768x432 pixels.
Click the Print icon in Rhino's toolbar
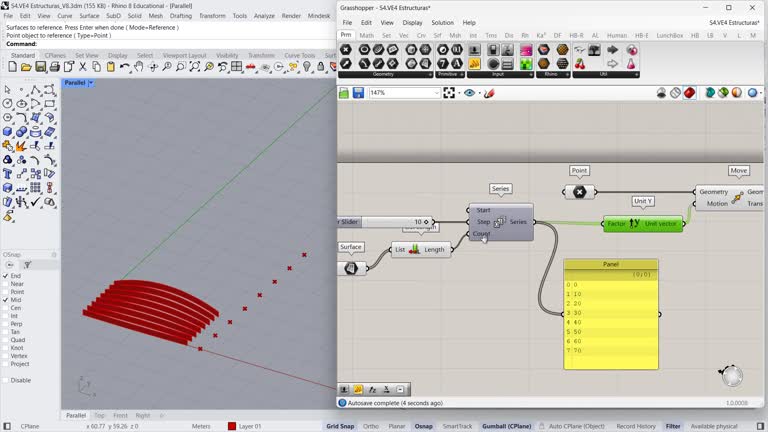53,67
